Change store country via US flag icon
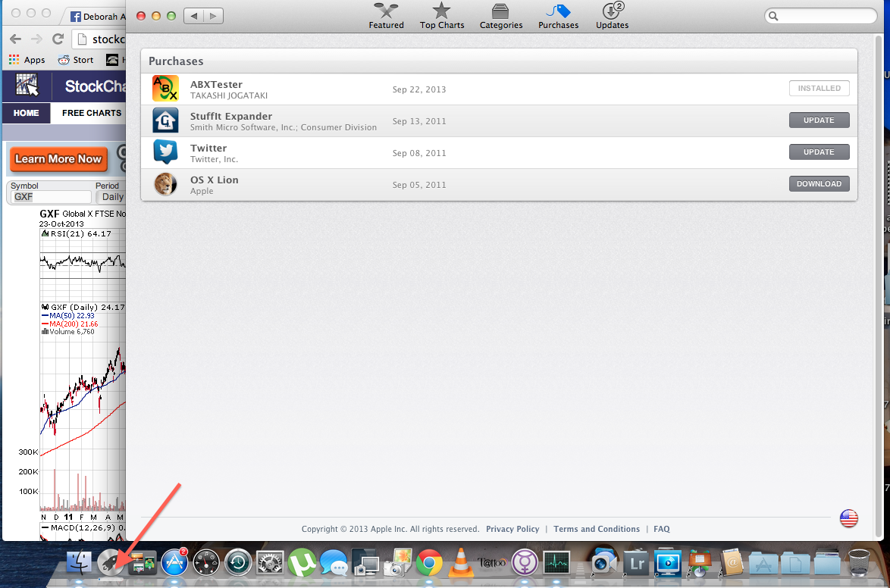Viewport: 890px width, 588px height. [848, 518]
